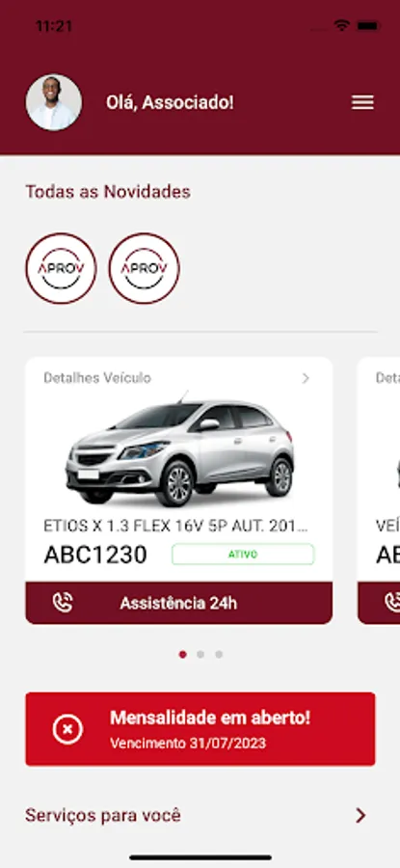Check the battery status icon
The image size is (400, 868).
[368, 25]
